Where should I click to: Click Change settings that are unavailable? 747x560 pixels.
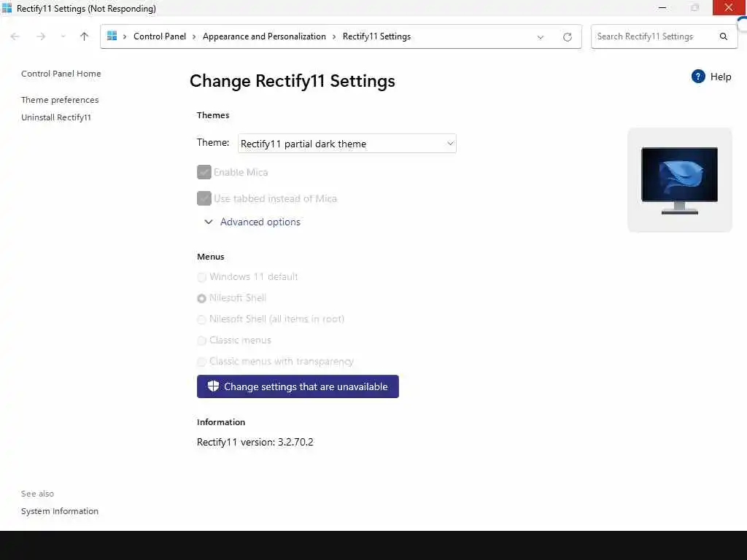[298, 386]
